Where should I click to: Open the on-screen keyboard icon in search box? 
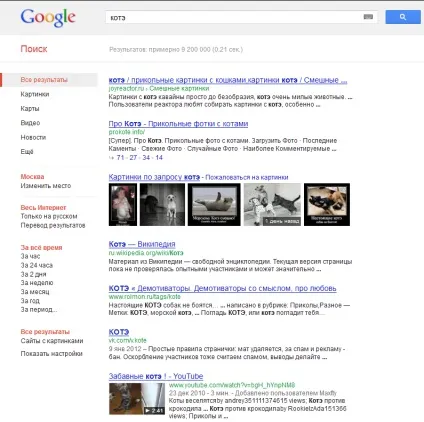pos(368,17)
